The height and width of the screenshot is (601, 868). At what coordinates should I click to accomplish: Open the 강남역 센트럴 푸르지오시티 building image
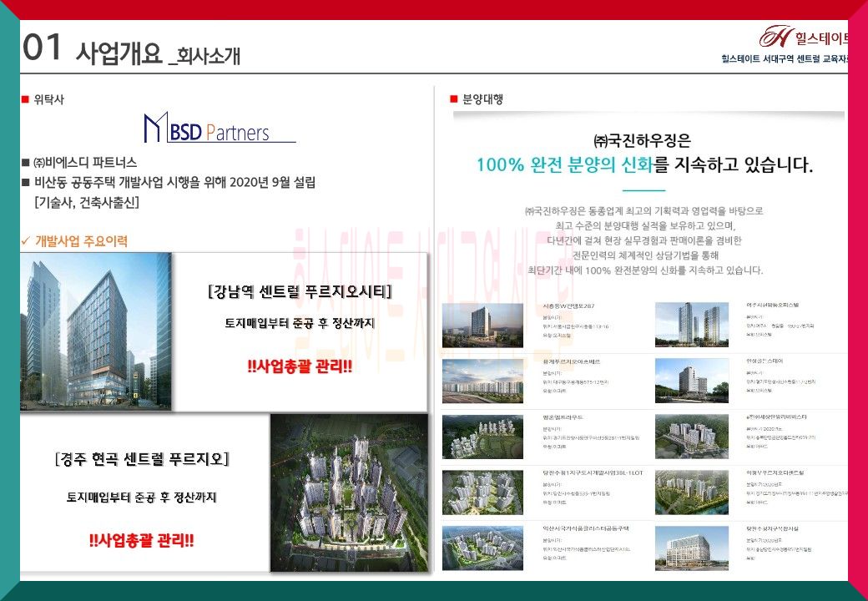(96, 331)
